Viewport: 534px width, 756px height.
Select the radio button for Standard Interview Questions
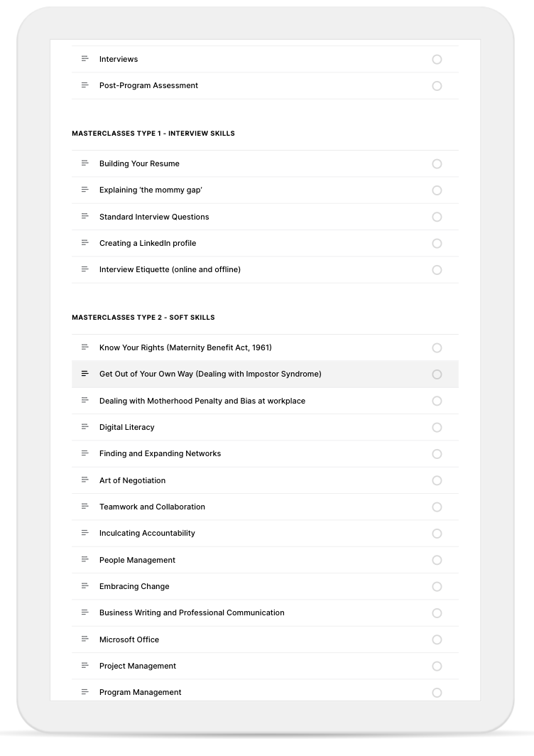pos(437,217)
